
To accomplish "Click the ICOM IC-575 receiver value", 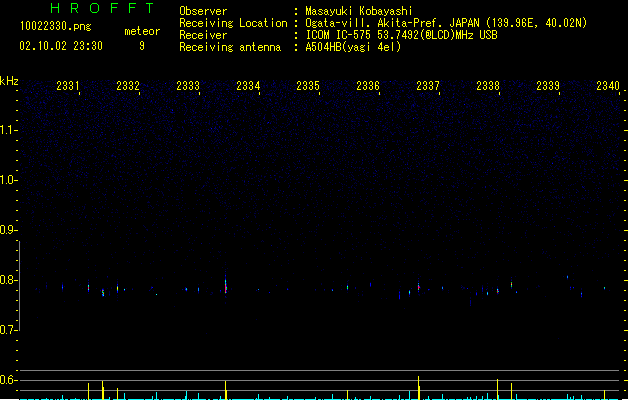I will (401, 35).
